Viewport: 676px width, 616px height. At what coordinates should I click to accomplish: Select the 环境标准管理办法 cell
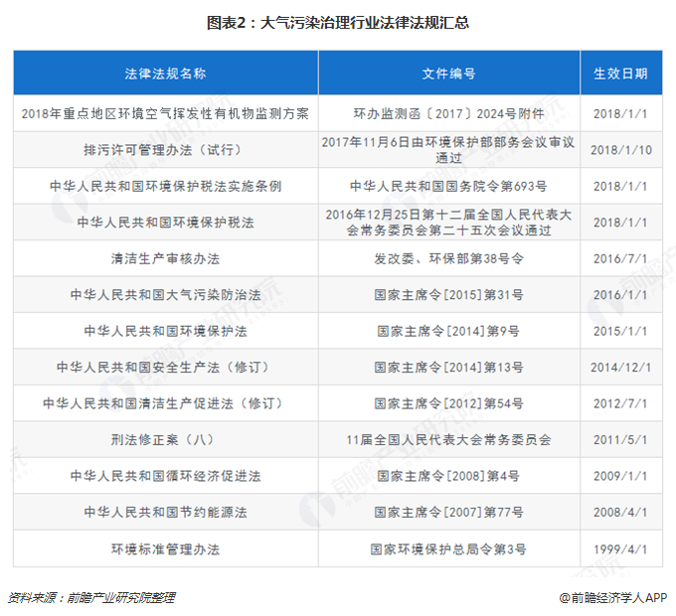[x=165, y=548]
